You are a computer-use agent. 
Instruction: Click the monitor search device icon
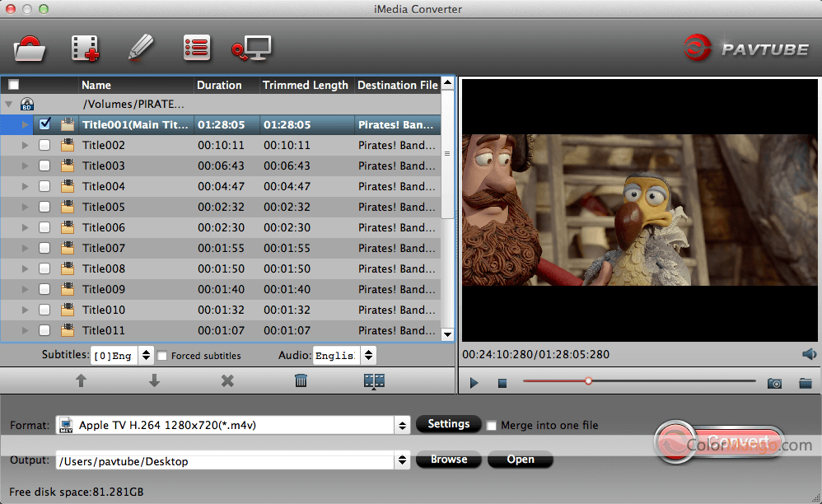(x=252, y=49)
